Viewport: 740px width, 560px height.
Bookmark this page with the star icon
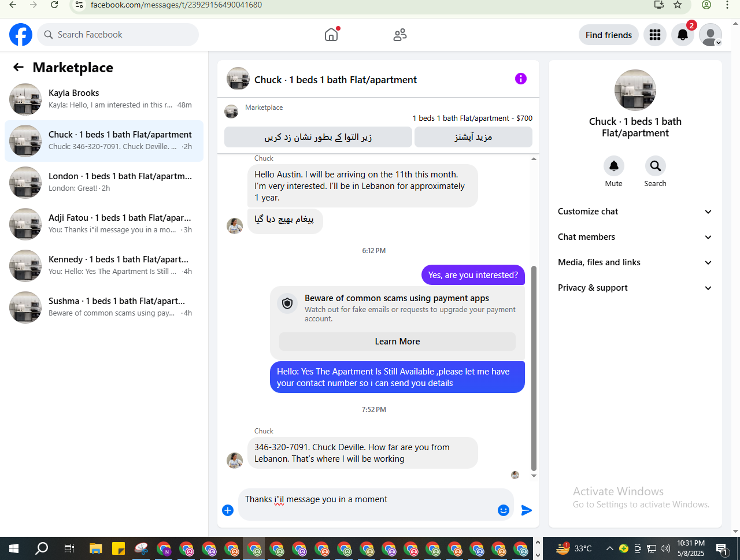pos(678,5)
